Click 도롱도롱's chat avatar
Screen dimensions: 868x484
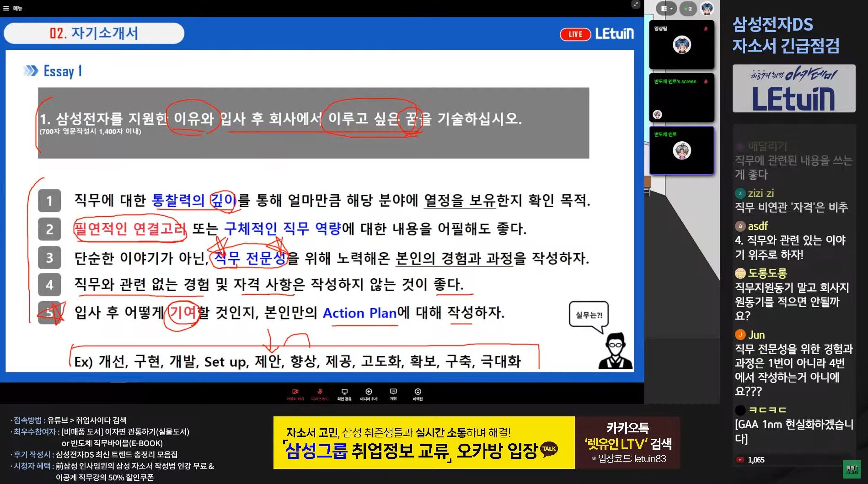(740, 273)
